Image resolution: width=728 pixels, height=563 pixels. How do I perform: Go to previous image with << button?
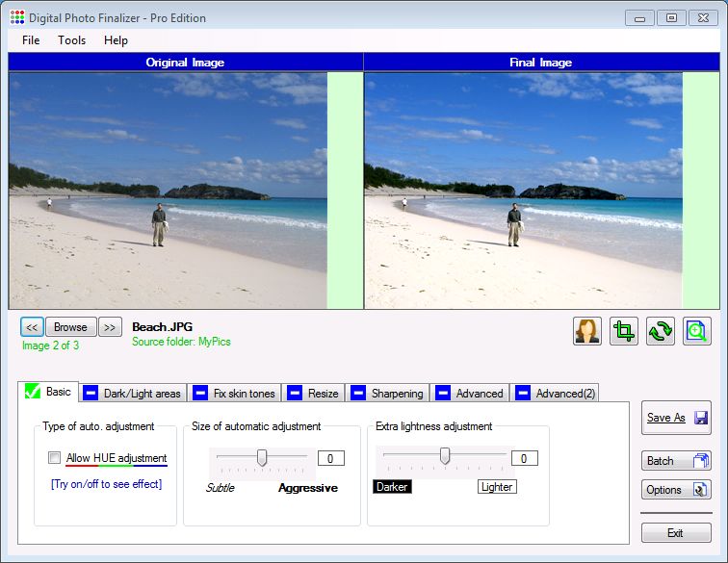(x=32, y=327)
